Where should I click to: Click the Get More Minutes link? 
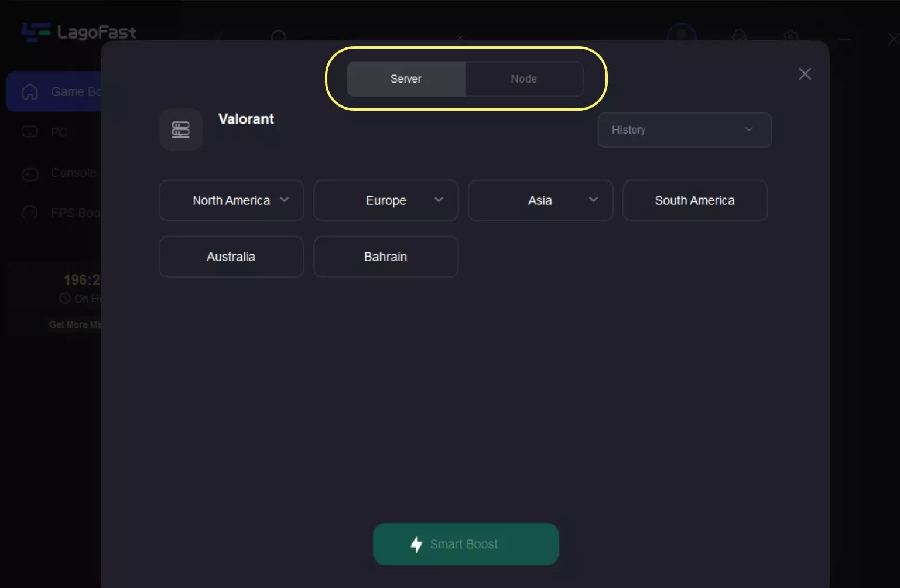pos(75,324)
